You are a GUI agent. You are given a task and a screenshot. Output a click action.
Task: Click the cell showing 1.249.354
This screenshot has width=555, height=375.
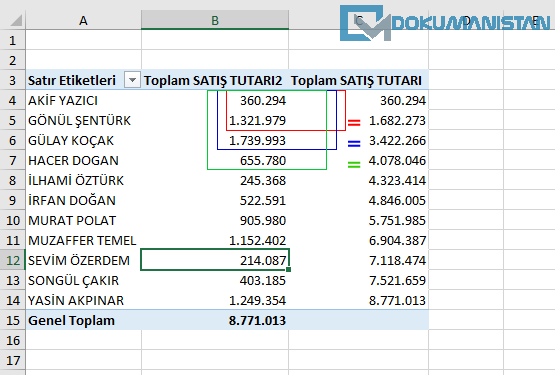coord(215,300)
